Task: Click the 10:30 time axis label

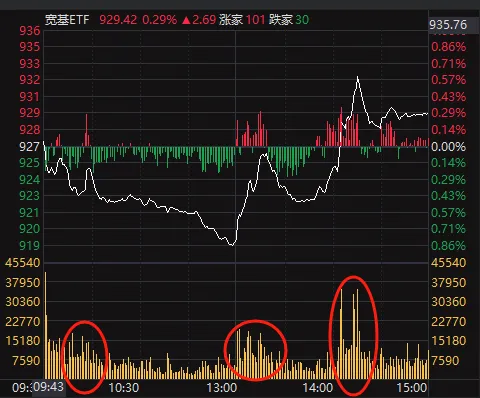Action: (x=124, y=388)
